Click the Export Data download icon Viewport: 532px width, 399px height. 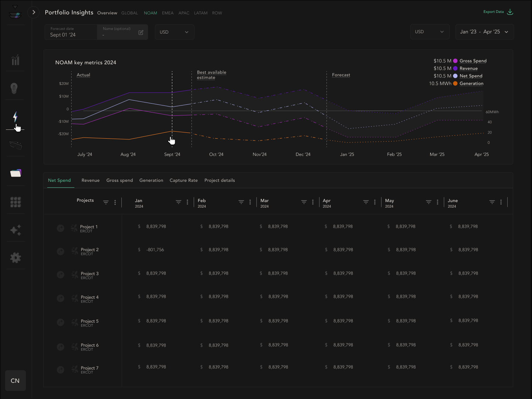tap(510, 12)
